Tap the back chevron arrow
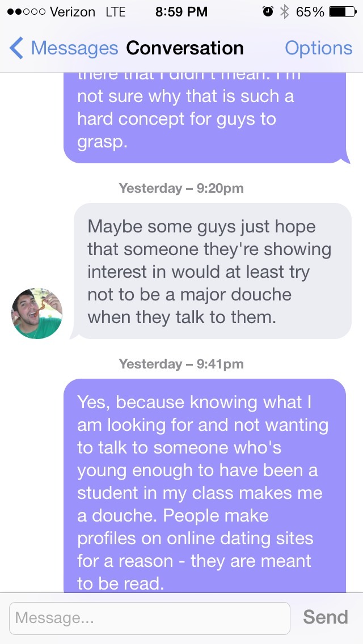Image resolution: width=363 pixels, height=644 pixels. click(16, 48)
